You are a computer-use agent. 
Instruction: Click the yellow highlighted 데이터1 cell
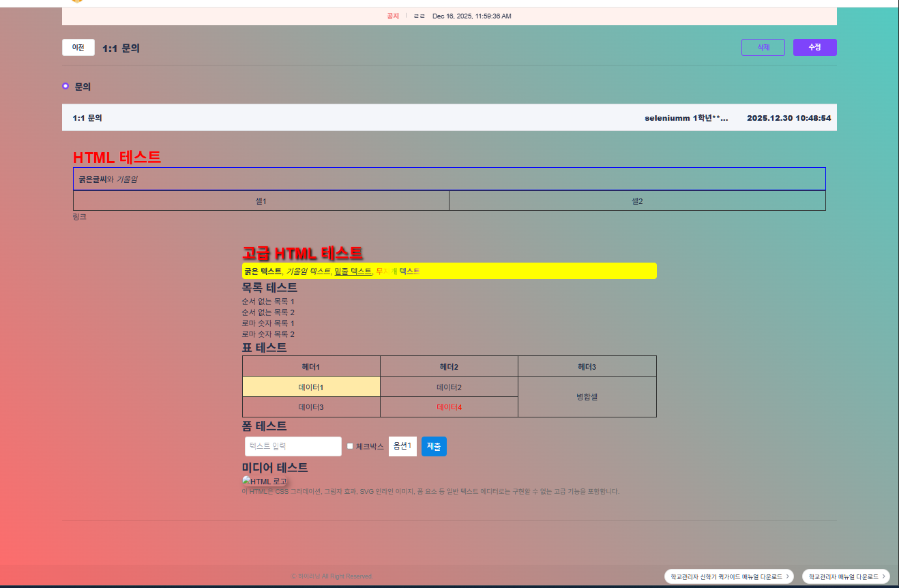[x=311, y=387]
